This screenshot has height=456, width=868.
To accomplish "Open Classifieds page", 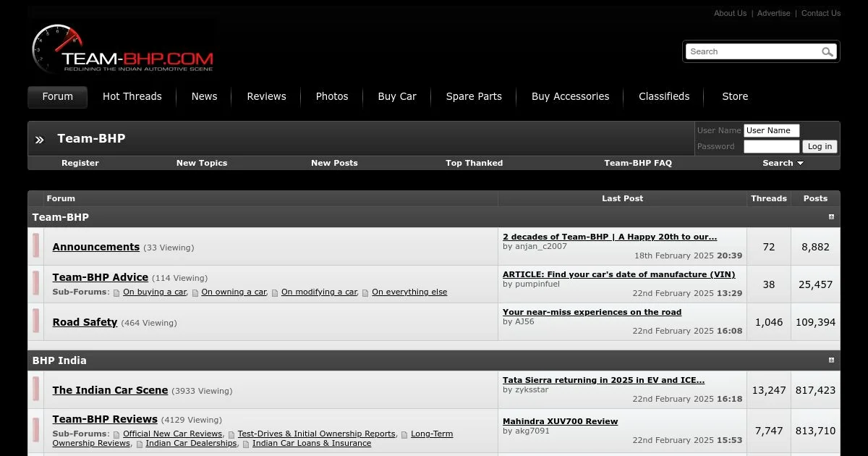I will click(664, 97).
